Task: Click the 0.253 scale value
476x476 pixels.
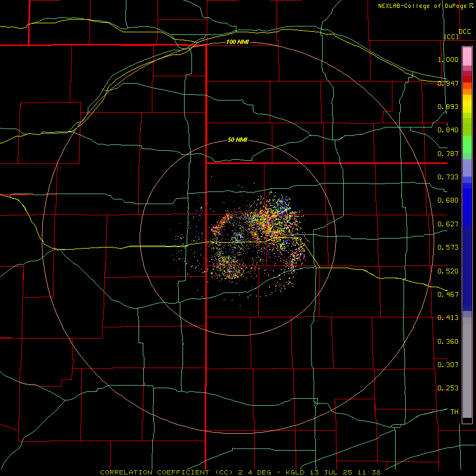Action: pos(448,388)
